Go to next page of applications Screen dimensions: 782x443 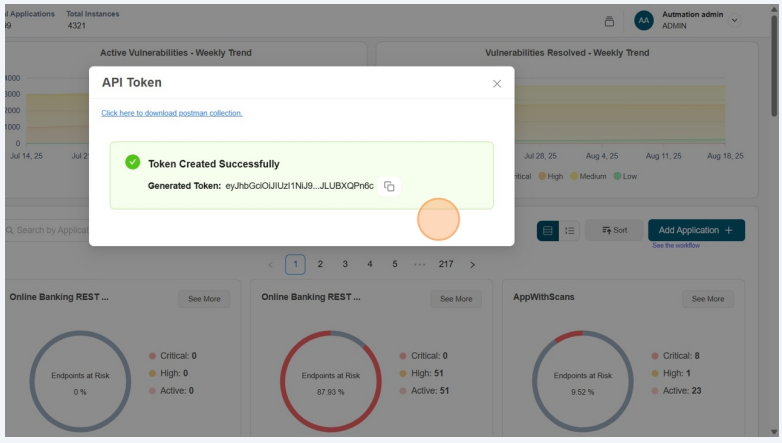click(x=473, y=265)
